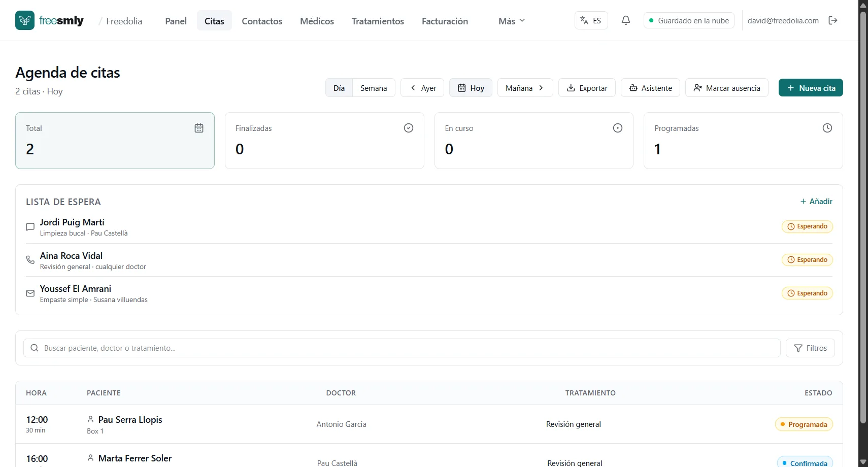Create a Nueva cita

point(811,88)
